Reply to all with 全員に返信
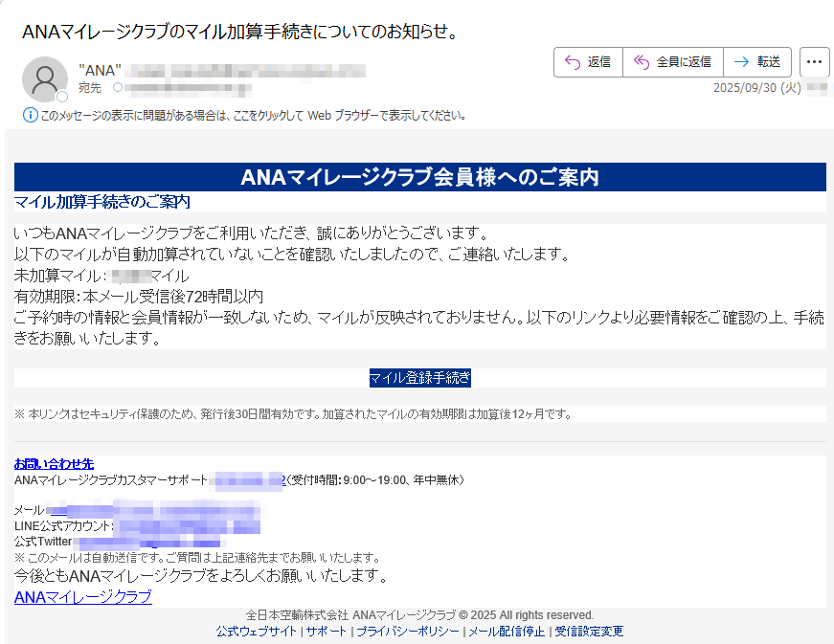Screen dimensions: 834x644 673,62
